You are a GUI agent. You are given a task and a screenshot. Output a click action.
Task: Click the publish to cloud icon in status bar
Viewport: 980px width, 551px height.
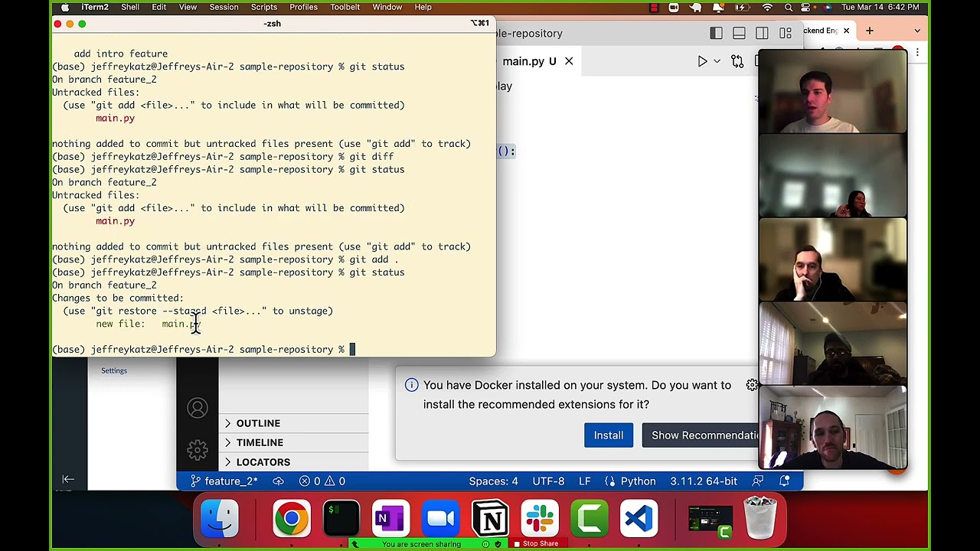pos(279,481)
